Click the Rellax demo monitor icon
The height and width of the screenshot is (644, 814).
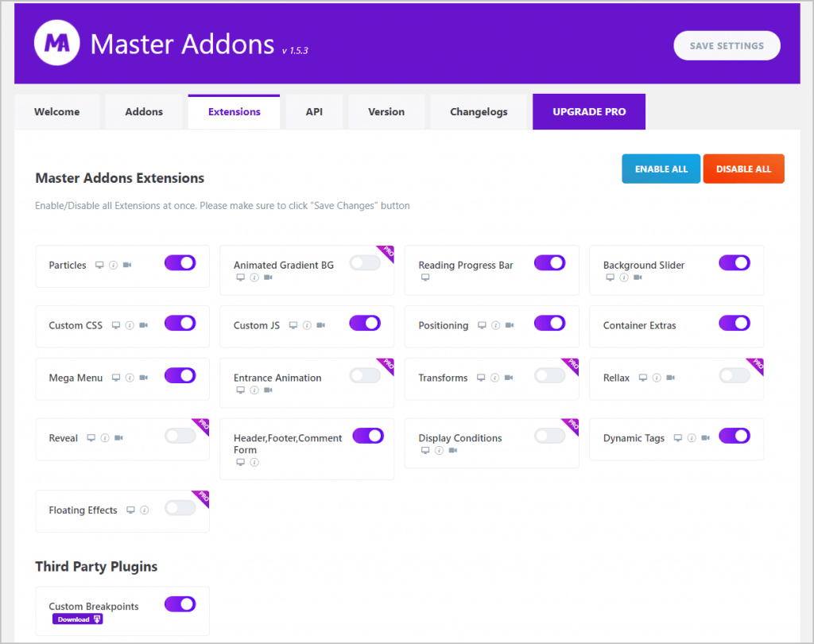643,378
